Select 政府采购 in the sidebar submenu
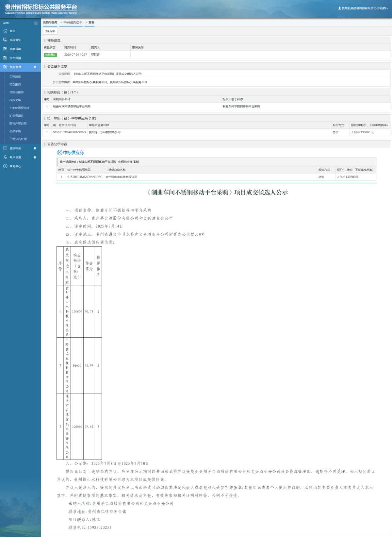392x537 pixels. [15, 100]
